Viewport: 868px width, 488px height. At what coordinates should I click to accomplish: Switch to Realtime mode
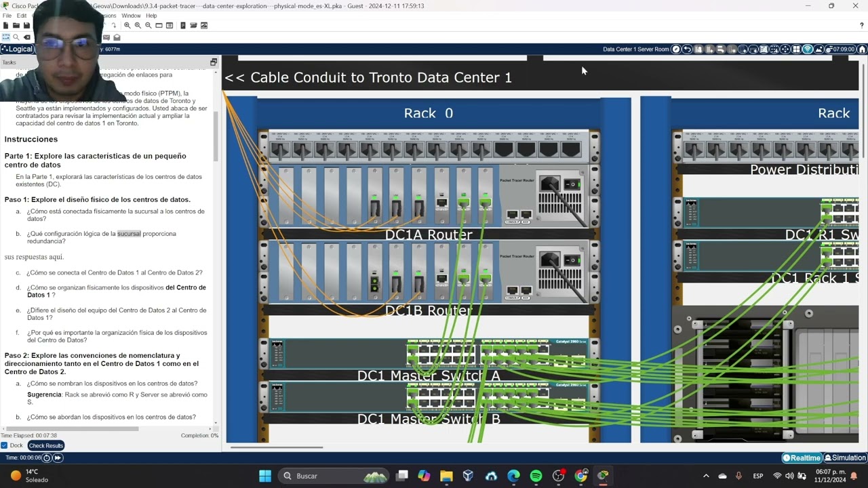pyautogui.click(x=802, y=457)
